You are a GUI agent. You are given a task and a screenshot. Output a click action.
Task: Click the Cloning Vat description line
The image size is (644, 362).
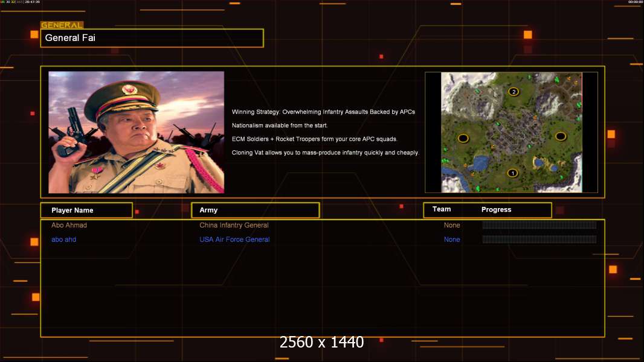(x=325, y=153)
